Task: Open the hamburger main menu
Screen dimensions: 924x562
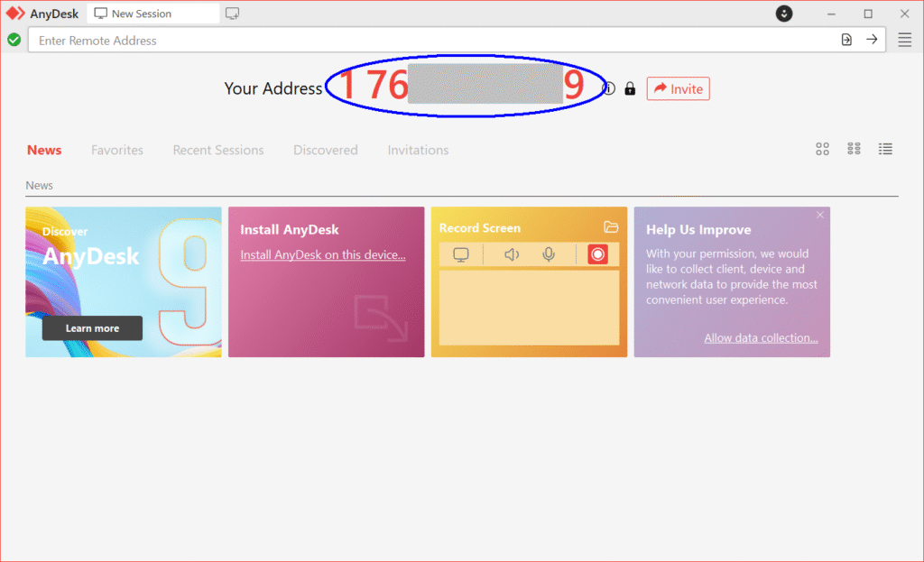Action: point(904,40)
